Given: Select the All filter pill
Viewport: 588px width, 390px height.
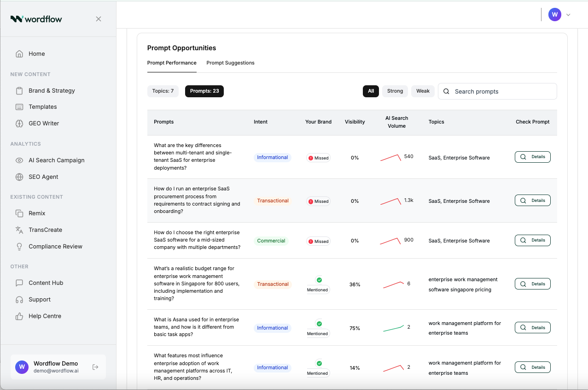Looking at the screenshot, I should (x=371, y=91).
